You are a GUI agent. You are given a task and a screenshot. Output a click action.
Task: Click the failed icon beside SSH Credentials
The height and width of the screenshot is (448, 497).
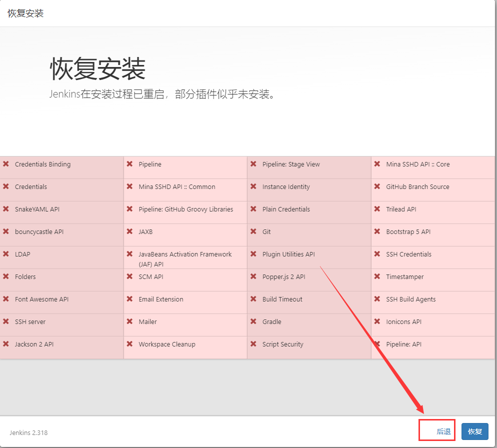377,254
